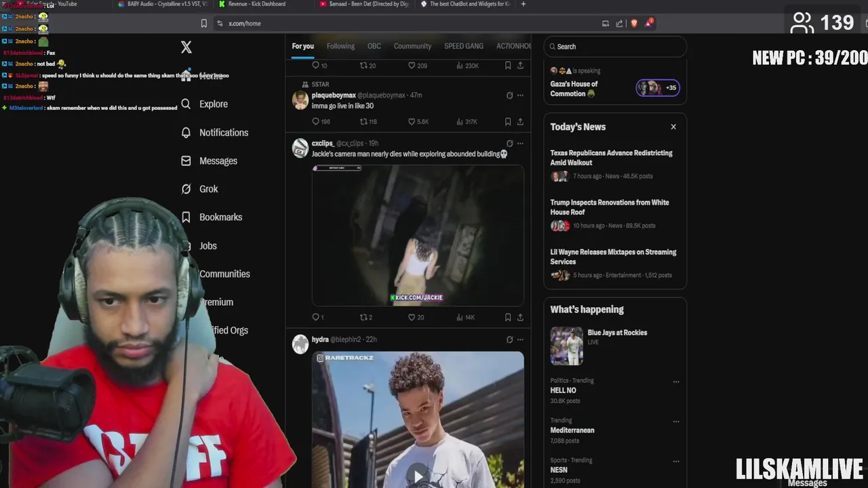Open plaqueboymax's profile avatar

pyautogui.click(x=300, y=100)
